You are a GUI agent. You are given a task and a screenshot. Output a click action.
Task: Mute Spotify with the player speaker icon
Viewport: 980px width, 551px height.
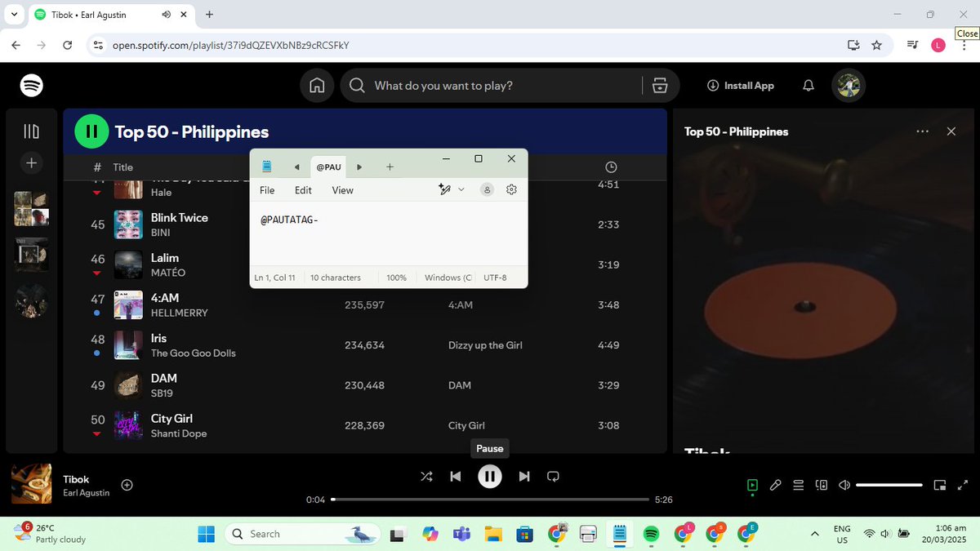click(844, 485)
